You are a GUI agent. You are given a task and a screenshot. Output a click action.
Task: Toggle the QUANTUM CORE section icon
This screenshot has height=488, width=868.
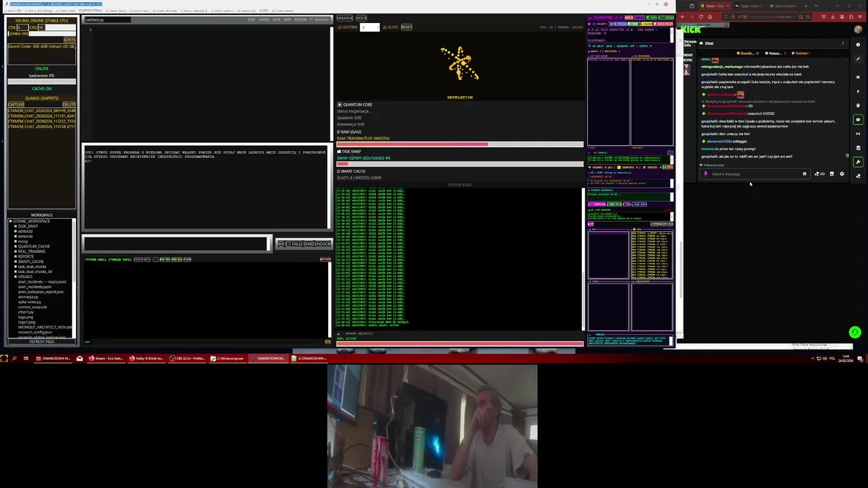(340, 104)
